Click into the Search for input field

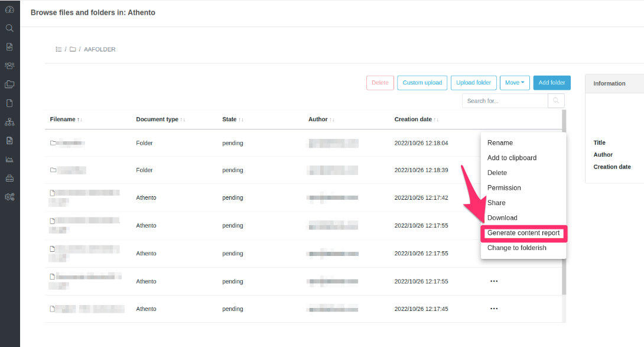pos(505,101)
